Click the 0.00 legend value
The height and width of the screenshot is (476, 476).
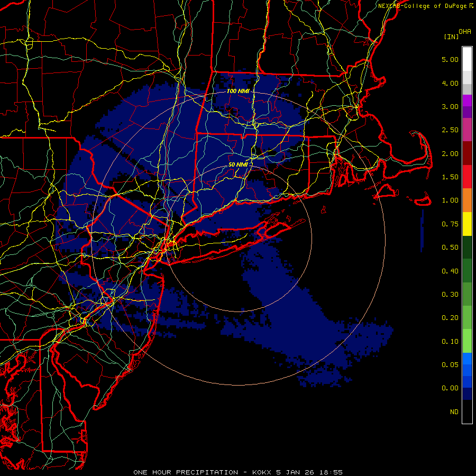(x=450, y=388)
